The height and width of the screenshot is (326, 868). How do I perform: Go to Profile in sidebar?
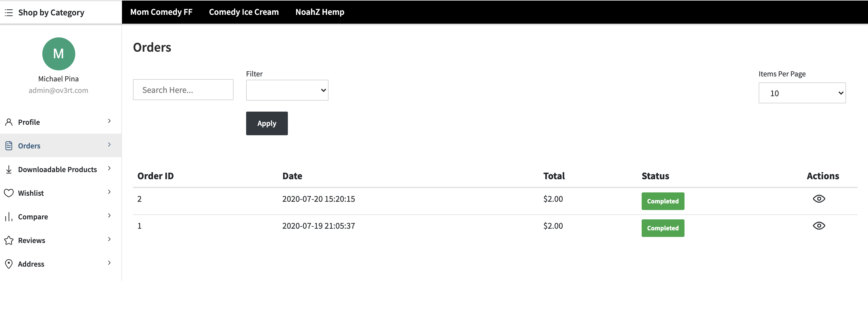tap(29, 122)
